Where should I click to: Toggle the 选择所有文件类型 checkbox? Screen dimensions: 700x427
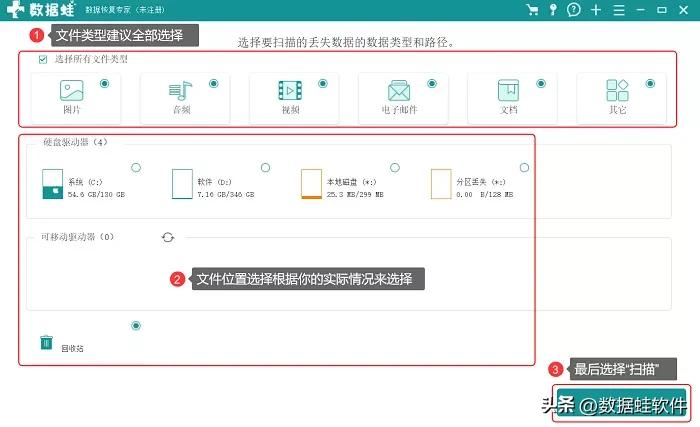(42, 60)
